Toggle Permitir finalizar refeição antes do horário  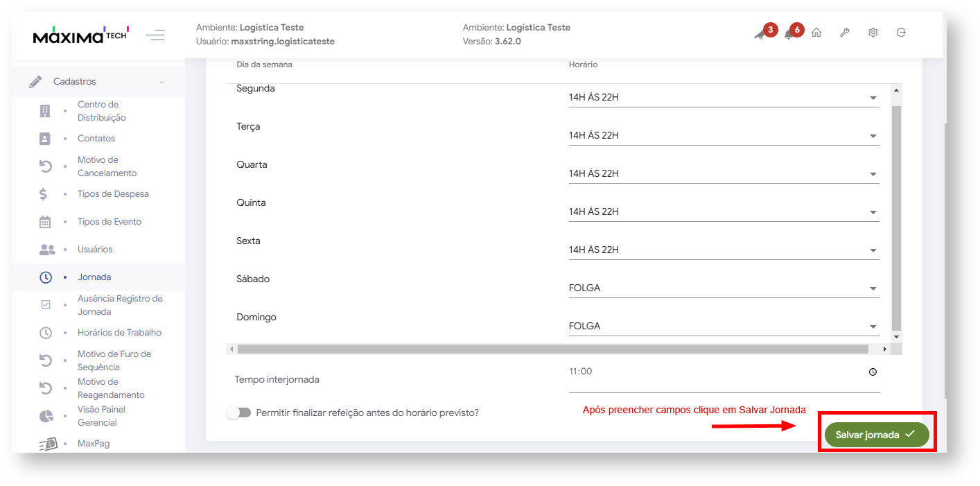click(238, 413)
